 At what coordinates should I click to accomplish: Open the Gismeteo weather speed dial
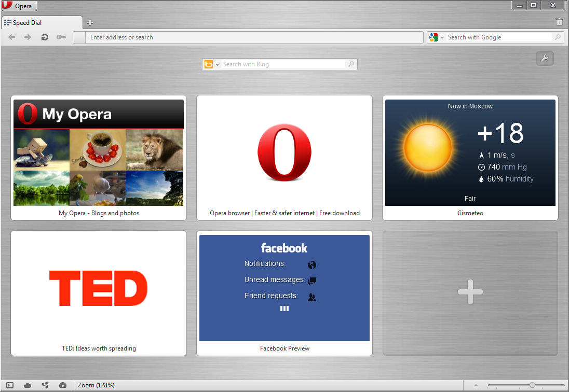(x=470, y=152)
